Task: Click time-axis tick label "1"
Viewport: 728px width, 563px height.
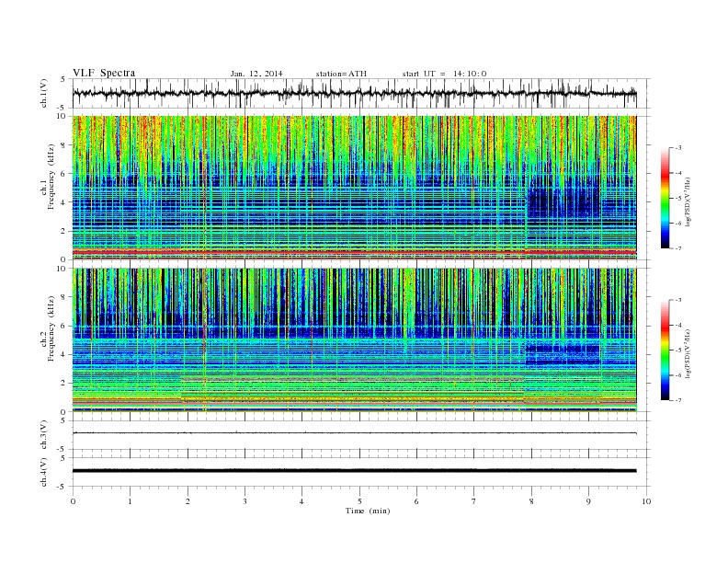Action: coord(130,501)
